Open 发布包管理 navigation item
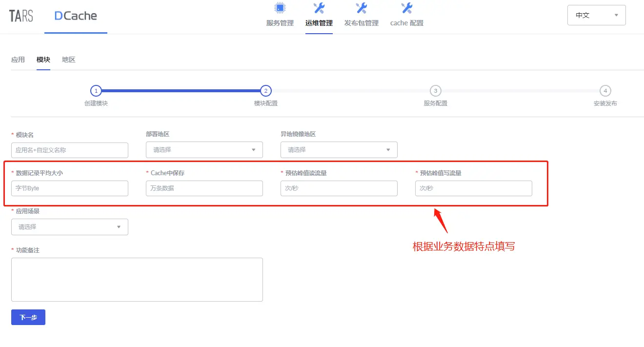This screenshot has height=347, width=644. click(x=362, y=23)
